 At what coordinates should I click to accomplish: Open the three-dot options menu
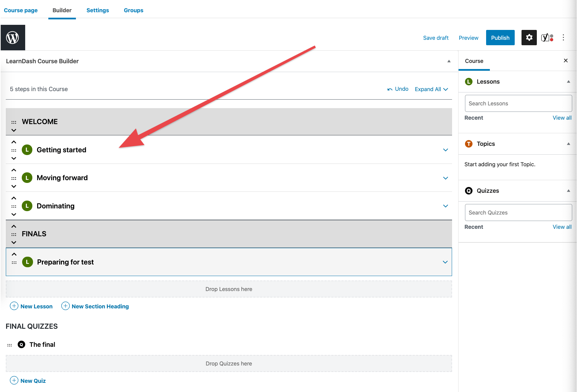pyautogui.click(x=563, y=37)
